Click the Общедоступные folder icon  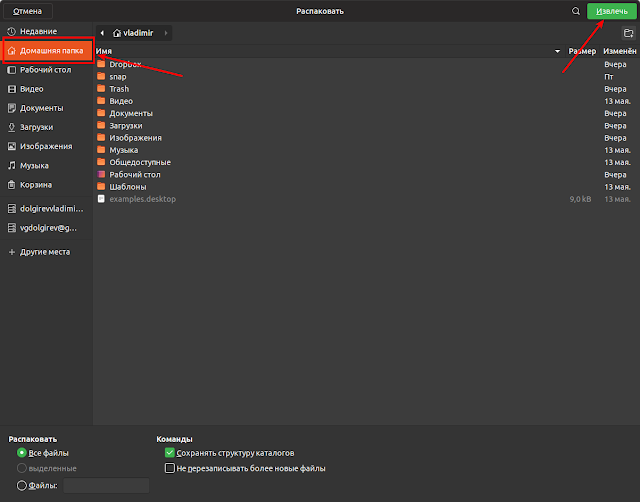tap(101, 162)
